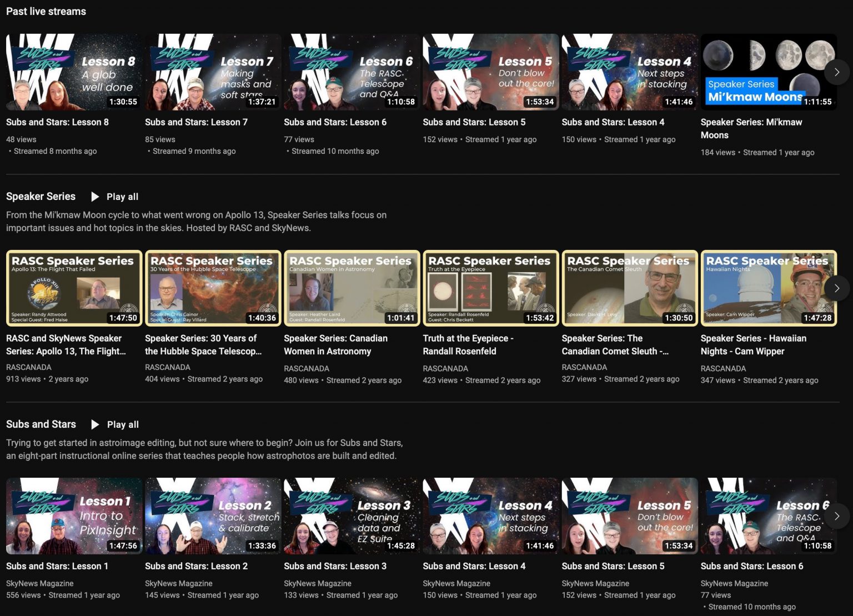Play Lesson 1 Intro to PixInsight thumbnail
The width and height of the screenshot is (853, 616).
point(74,516)
